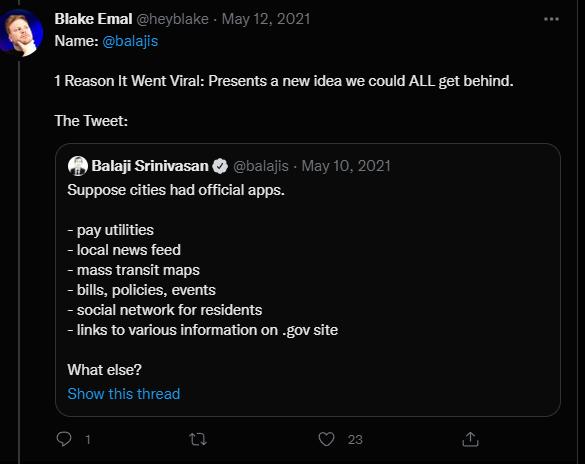Click Balaji Srinivasan's small avatar

[78, 166]
